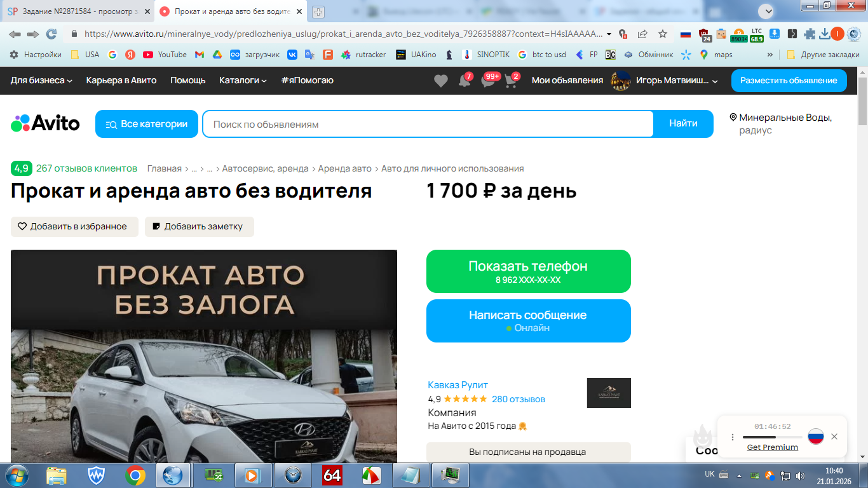The image size is (868, 488).
Task: Click the user avatar picture in header
Action: [x=621, y=81]
